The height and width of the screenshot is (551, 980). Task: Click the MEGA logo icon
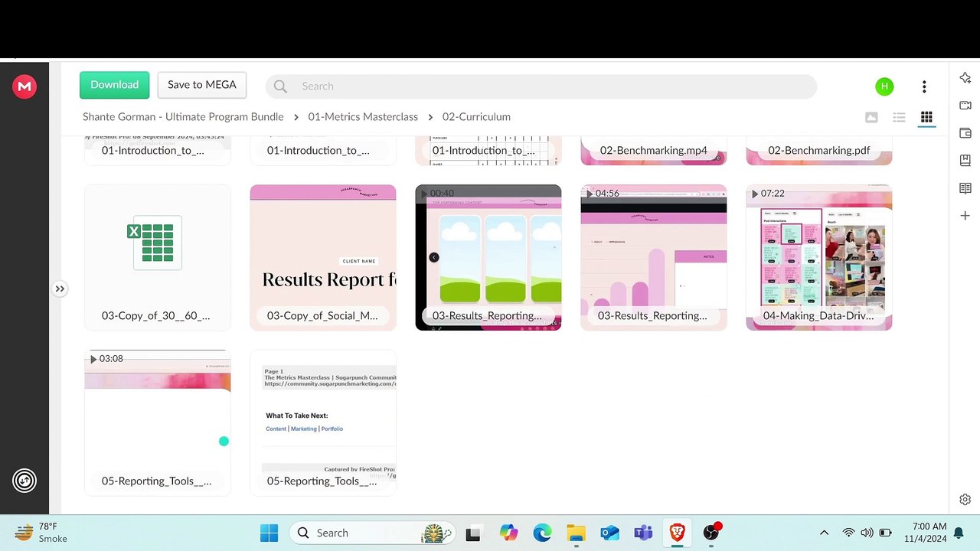coord(24,86)
